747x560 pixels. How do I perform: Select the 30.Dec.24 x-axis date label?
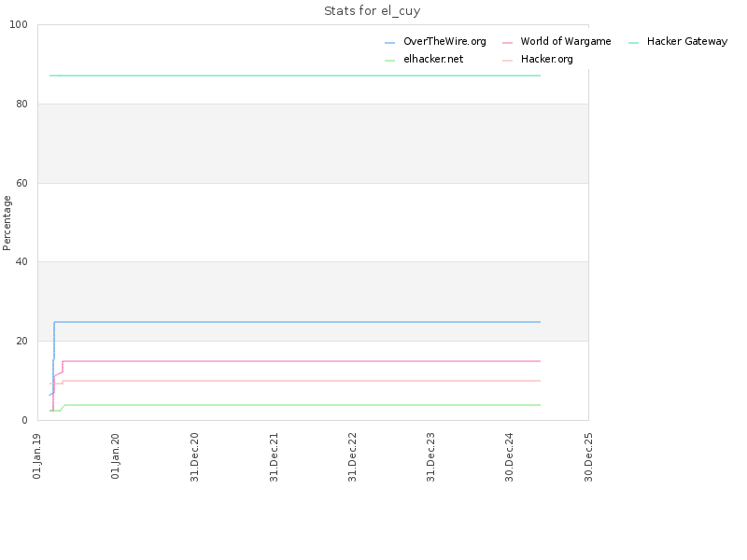[509, 456]
